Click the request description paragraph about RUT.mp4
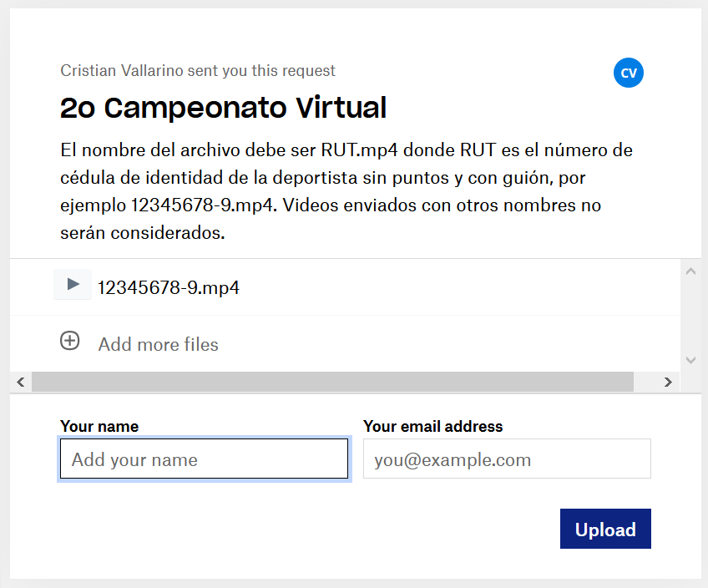The width and height of the screenshot is (708, 588). coord(346,191)
